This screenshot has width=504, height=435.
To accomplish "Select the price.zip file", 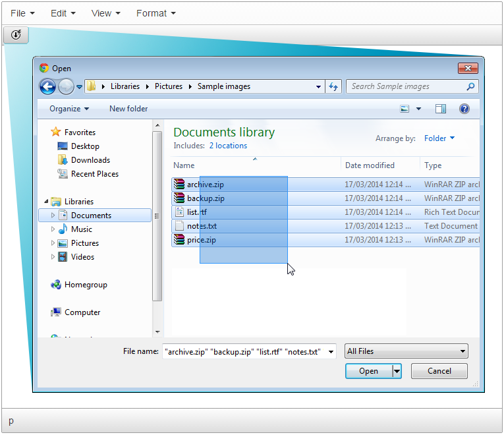I will click(x=201, y=240).
